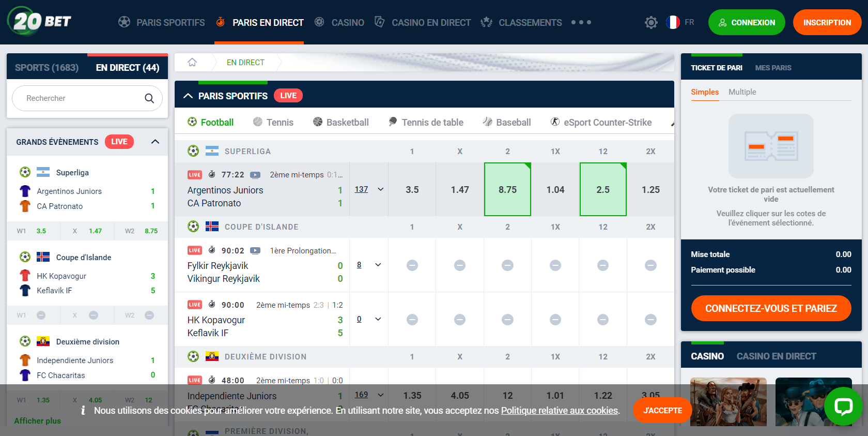The width and height of the screenshot is (868, 436).
Task: Click the LIVE badge on Argentinos Juniors match
Action: point(195,175)
